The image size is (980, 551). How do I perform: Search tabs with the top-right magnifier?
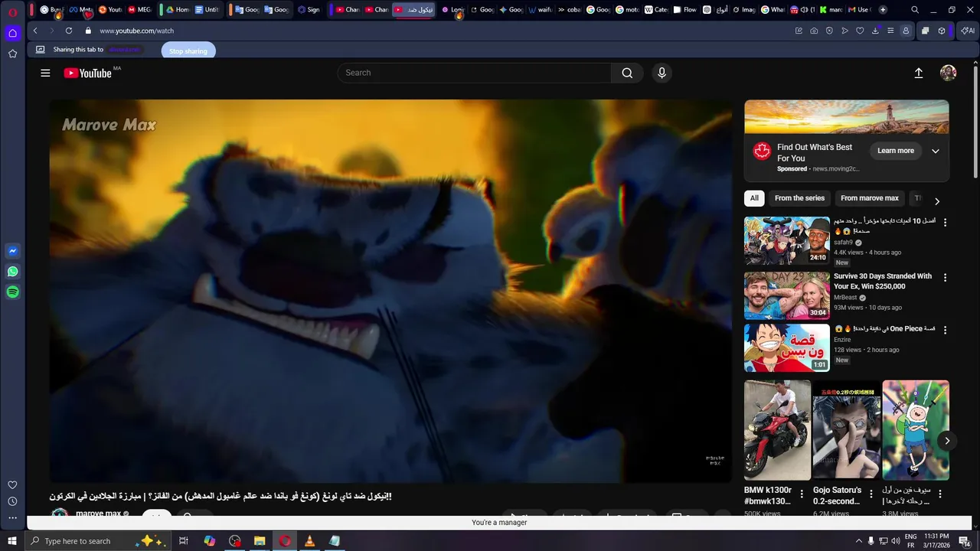(x=915, y=10)
